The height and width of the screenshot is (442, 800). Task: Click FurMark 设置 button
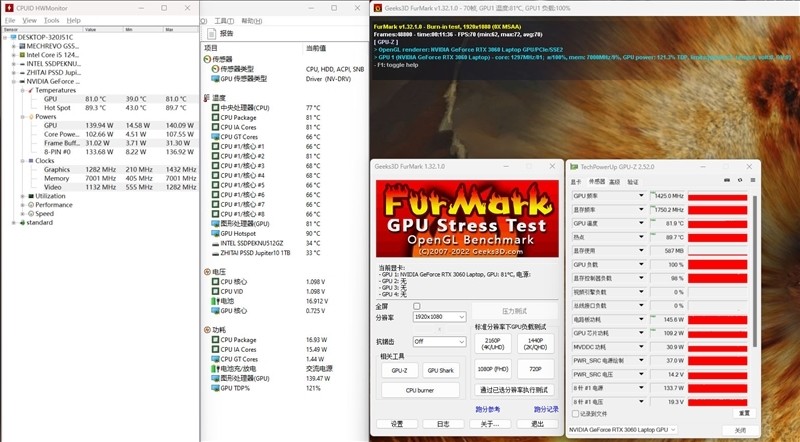pos(397,424)
